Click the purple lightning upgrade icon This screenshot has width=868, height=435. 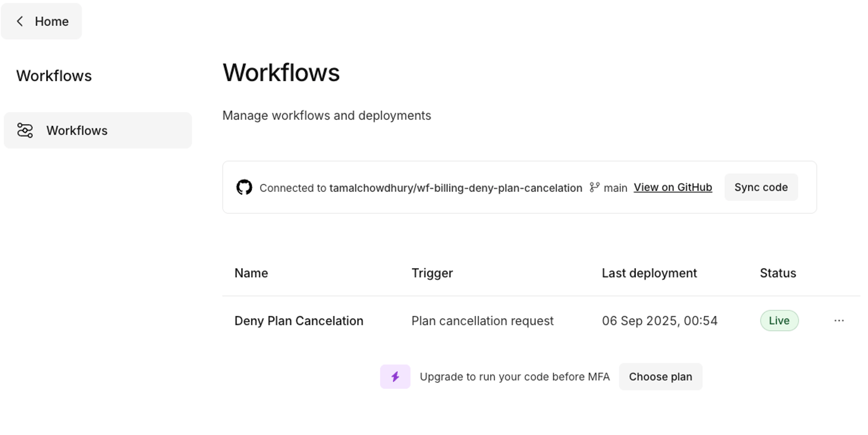pos(395,377)
